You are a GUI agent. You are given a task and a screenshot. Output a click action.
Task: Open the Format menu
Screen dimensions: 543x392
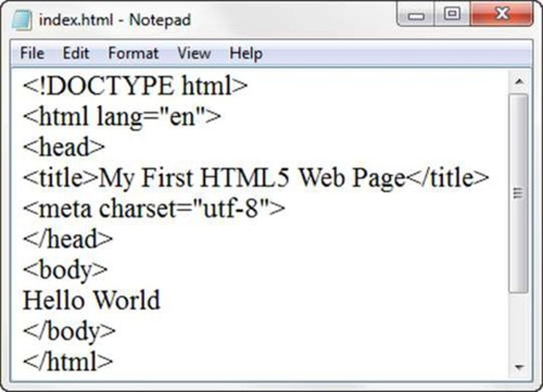133,53
